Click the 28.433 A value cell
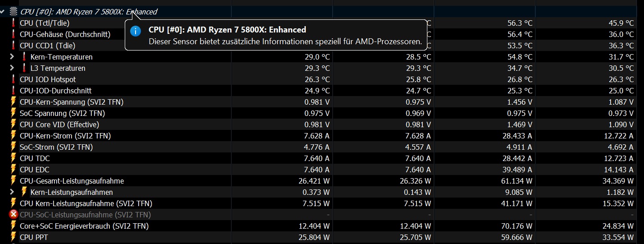 (517, 136)
